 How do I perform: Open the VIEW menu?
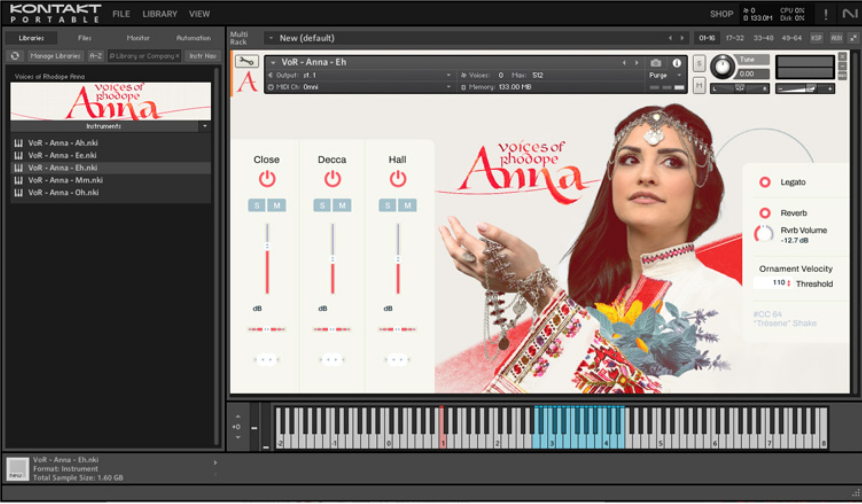199,14
